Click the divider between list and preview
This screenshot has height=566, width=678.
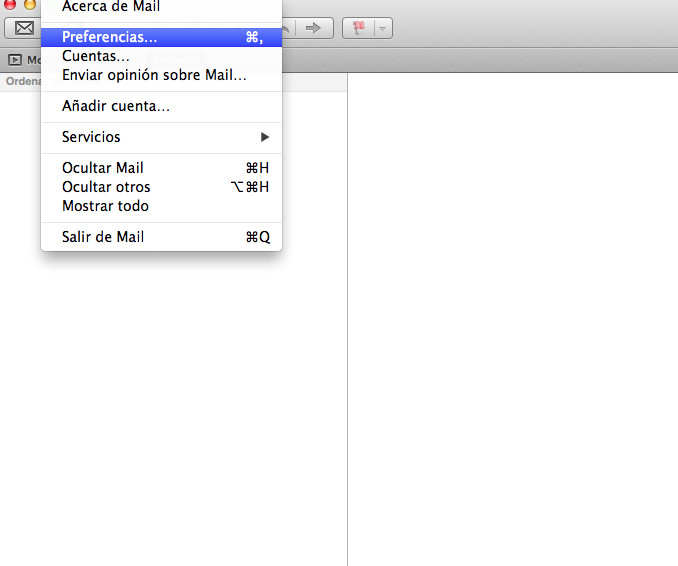tap(347, 350)
